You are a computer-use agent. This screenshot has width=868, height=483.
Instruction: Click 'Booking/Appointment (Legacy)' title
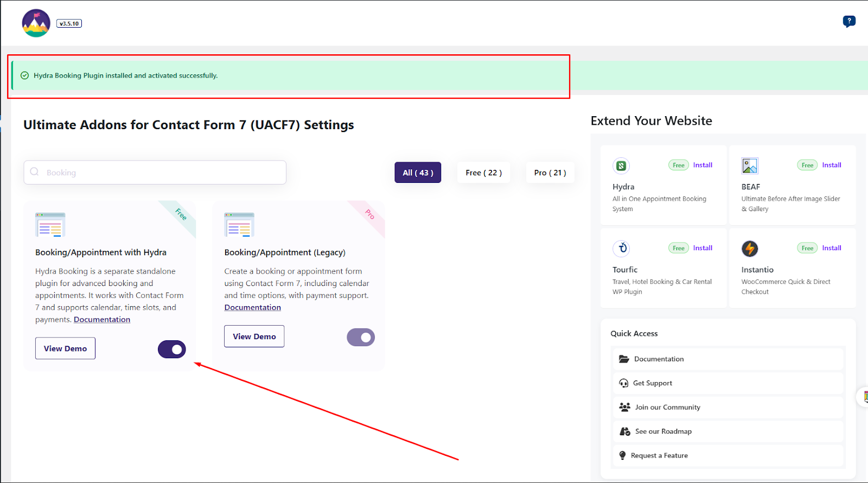(285, 252)
